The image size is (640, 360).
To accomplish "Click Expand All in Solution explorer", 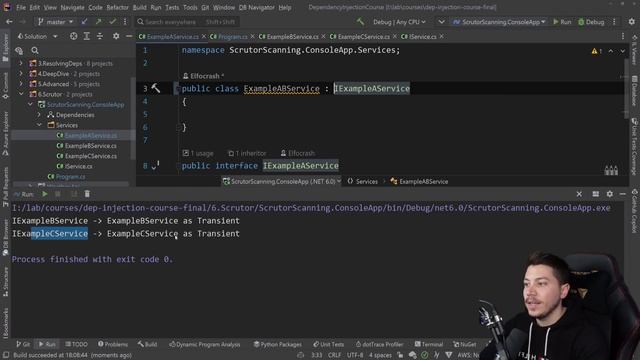I will tap(87, 36).
